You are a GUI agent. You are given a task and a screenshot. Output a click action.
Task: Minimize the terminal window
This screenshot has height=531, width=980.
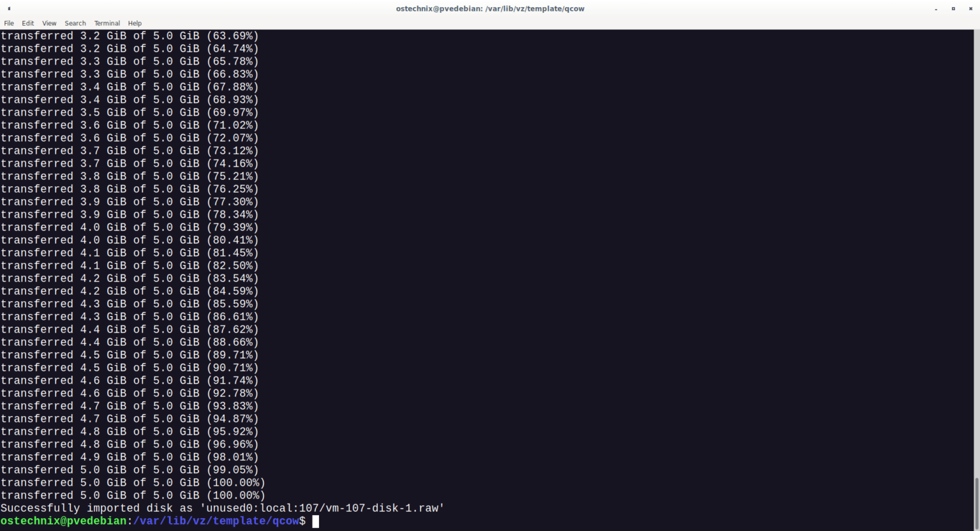coord(935,8)
